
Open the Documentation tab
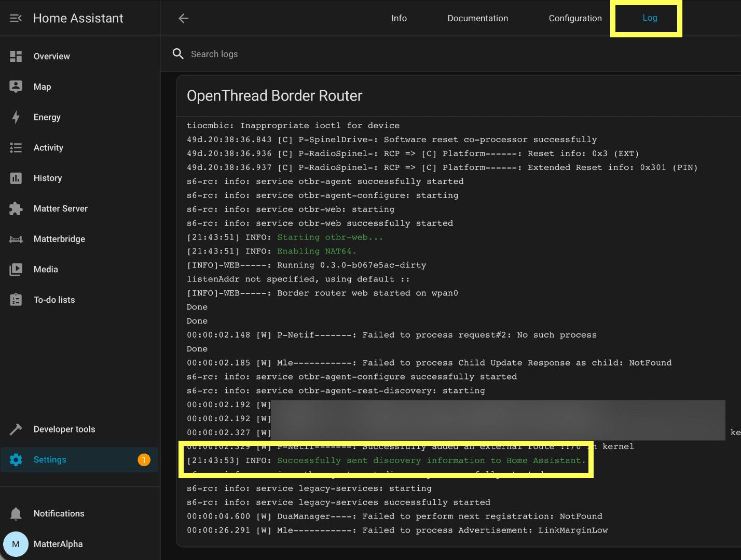click(x=477, y=18)
